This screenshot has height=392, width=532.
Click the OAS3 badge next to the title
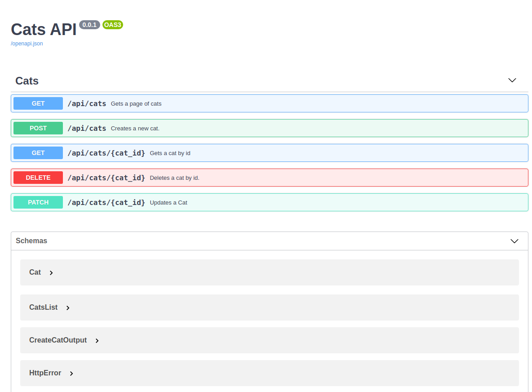112,25
